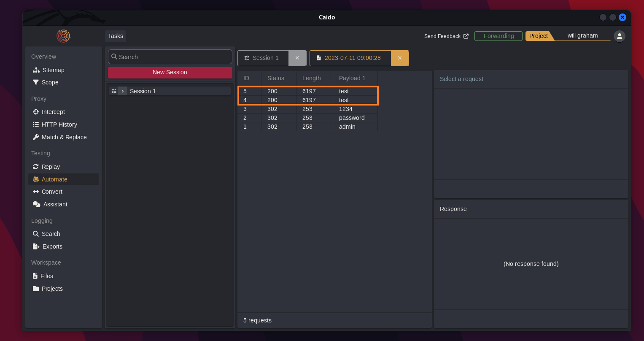This screenshot has height=341, width=644.
Task: Click the Payload 1 column header
Action: [355, 78]
